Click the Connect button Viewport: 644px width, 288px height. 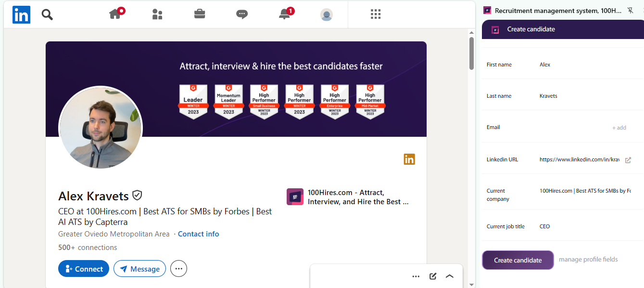pos(84,269)
